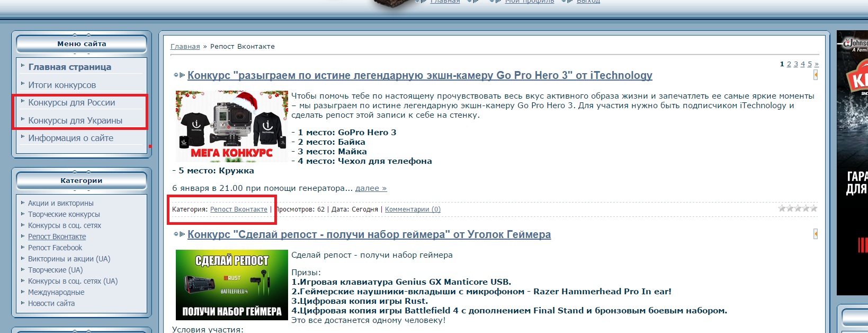Image resolution: width=868 pixels, height=333 pixels.
Task: Open the Конкурсы в соц. сетях category
Action: (x=65, y=225)
